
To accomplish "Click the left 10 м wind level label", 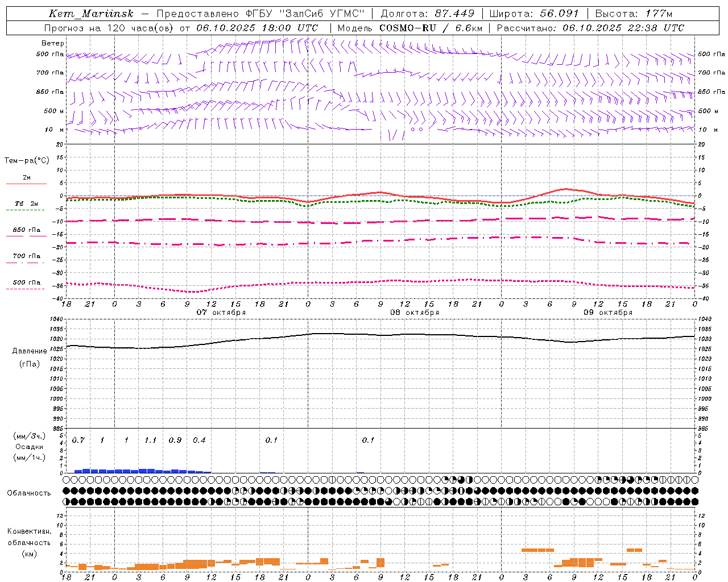I will [55, 130].
